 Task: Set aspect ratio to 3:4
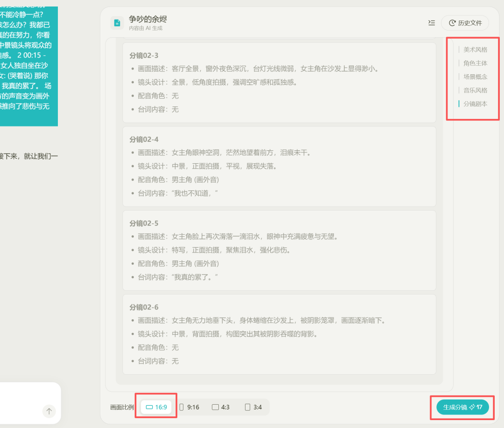pos(253,407)
